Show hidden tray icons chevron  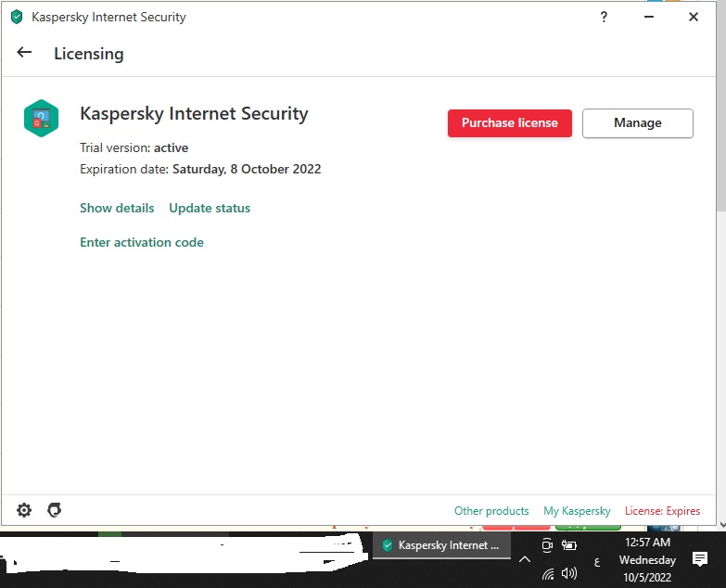[x=525, y=559]
